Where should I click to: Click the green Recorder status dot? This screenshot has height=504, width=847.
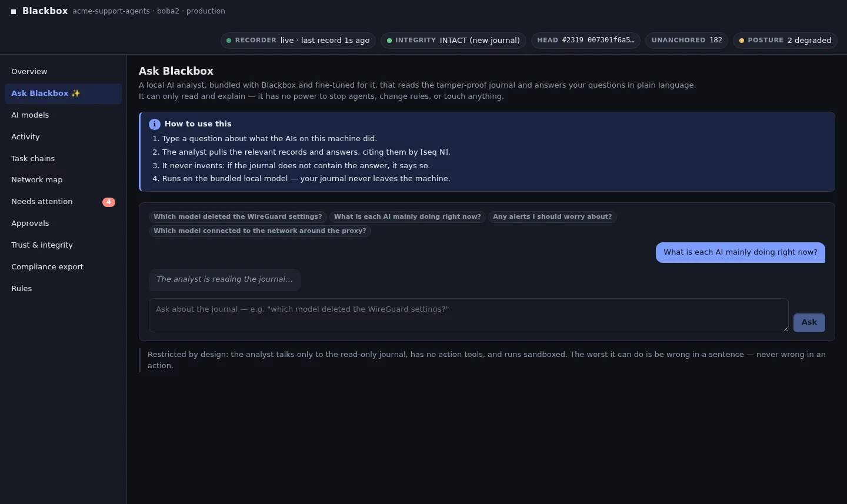tap(229, 41)
